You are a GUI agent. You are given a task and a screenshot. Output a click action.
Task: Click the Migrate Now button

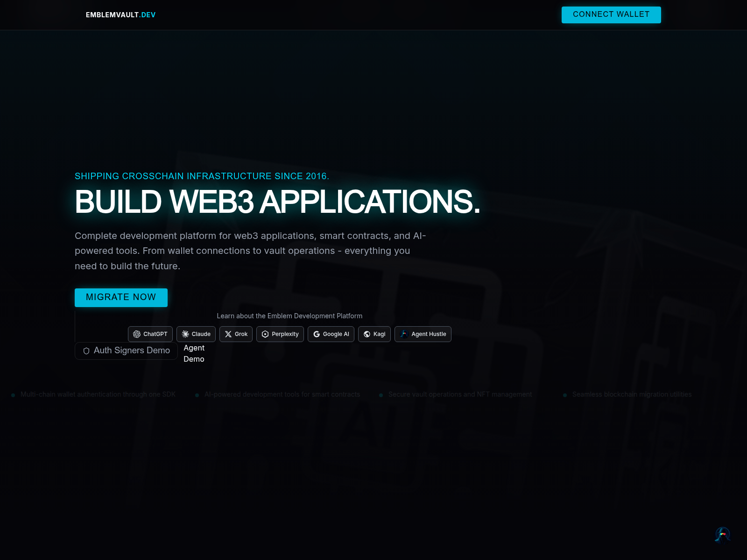[x=121, y=297]
